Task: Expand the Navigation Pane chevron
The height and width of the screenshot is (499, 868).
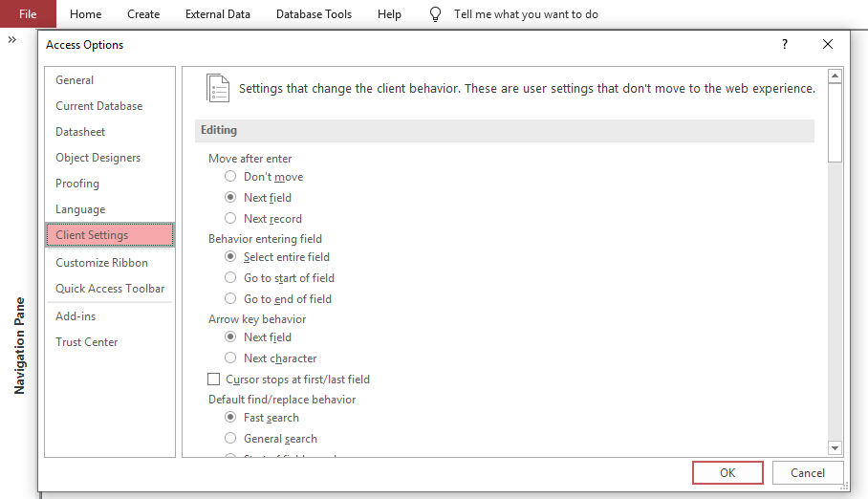Action: point(12,40)
